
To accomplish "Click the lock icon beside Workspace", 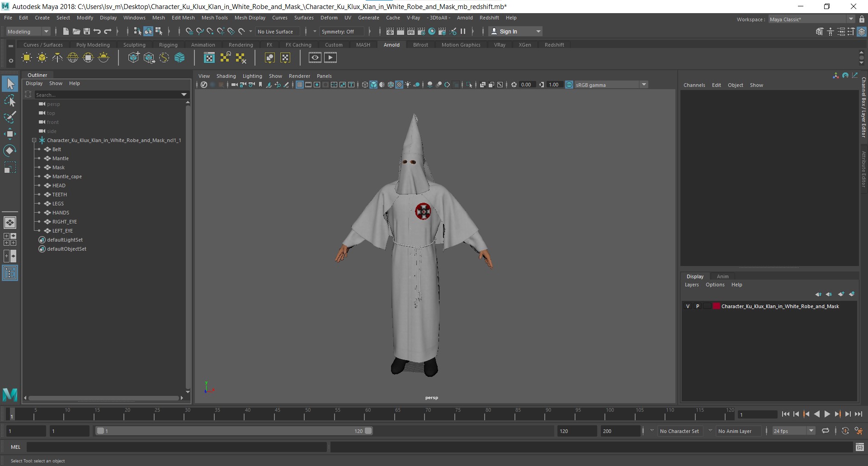I will pos(862,19).
